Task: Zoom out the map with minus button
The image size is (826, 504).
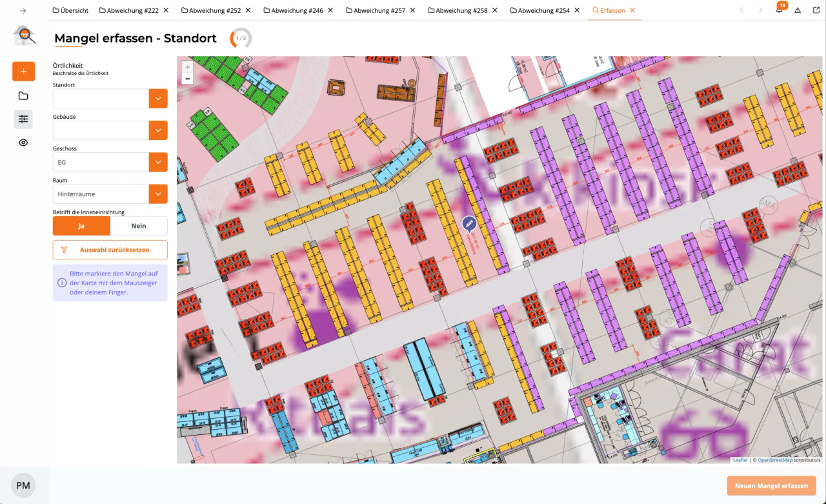Action: (187, 79)
